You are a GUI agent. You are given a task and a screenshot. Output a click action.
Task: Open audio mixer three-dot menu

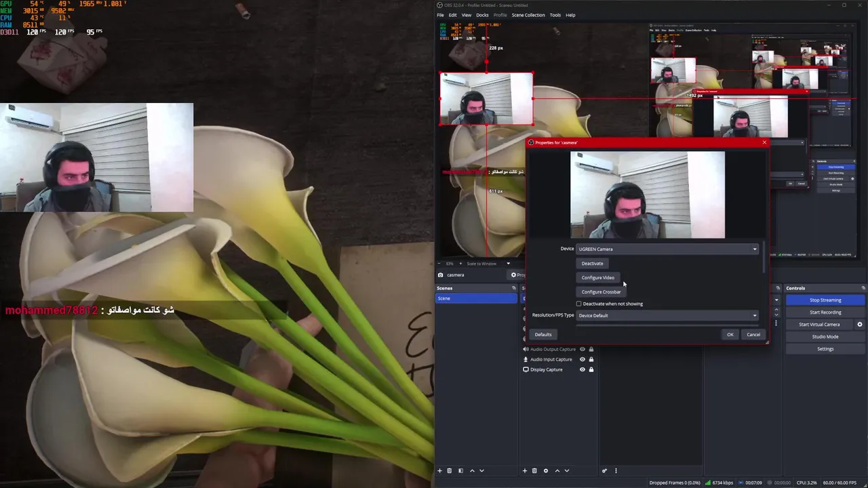616,470
